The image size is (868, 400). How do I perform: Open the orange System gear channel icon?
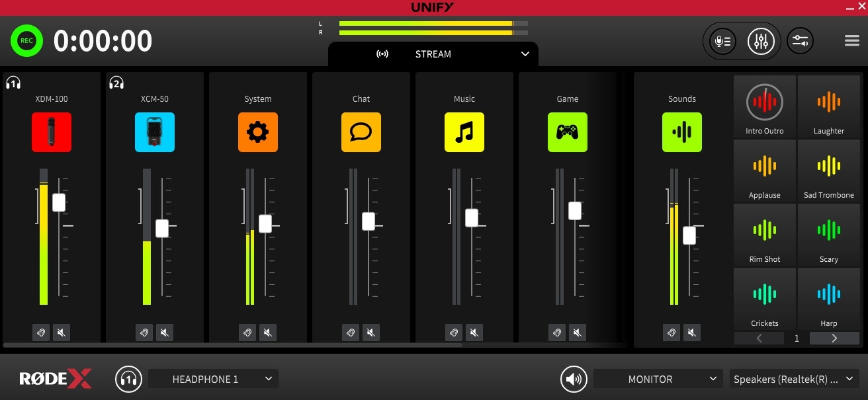pos(258,132)
